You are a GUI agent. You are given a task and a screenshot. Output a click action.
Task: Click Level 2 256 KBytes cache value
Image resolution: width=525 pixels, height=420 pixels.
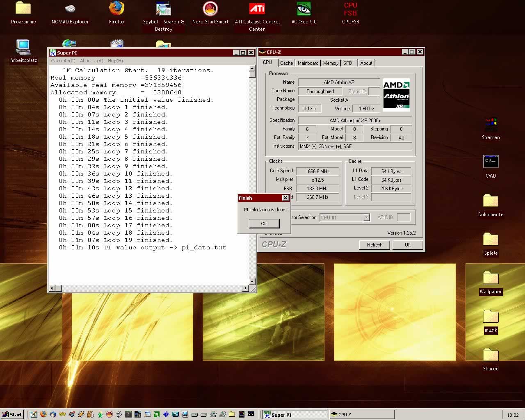(x=391, y=189)
